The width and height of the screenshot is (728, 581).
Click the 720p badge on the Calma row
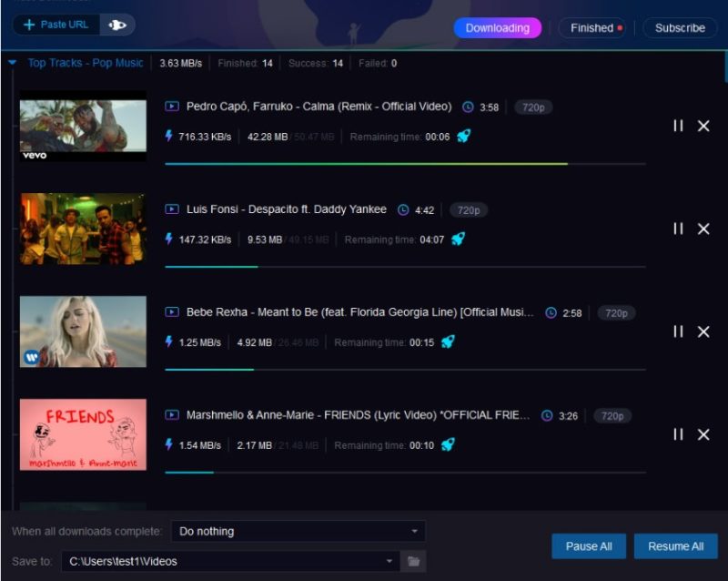(533, 107)
